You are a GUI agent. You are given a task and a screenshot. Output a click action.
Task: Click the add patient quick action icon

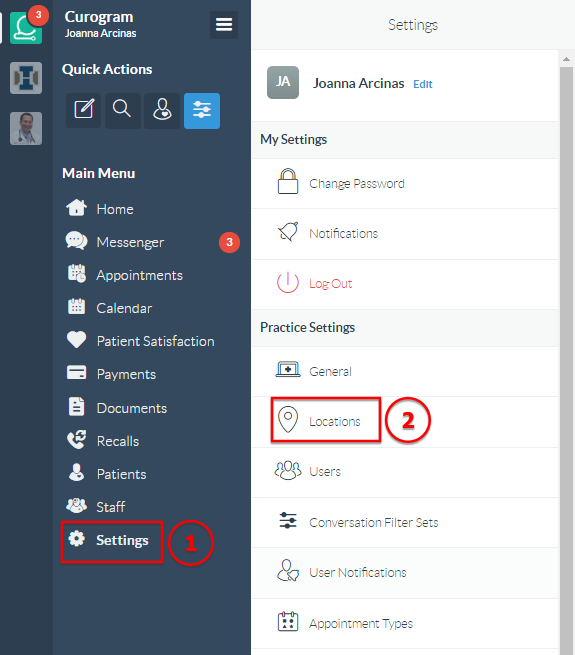click(x=162, y=111)
